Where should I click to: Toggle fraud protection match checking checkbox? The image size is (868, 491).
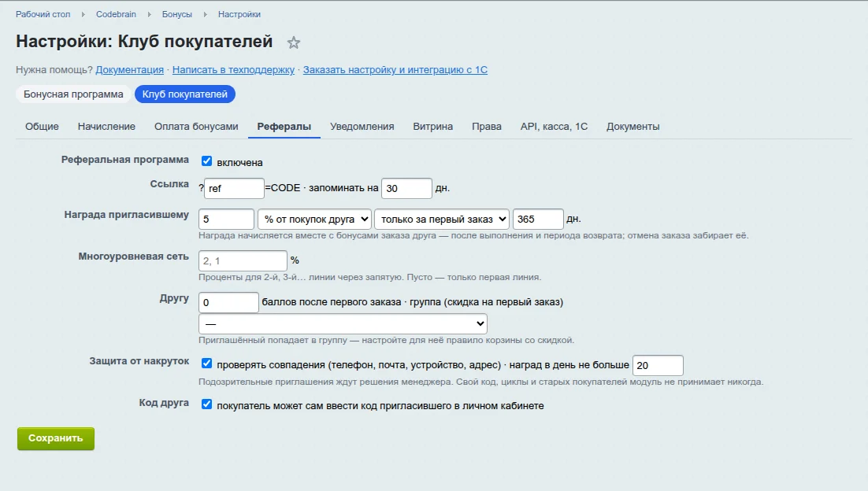pos(206,364)
